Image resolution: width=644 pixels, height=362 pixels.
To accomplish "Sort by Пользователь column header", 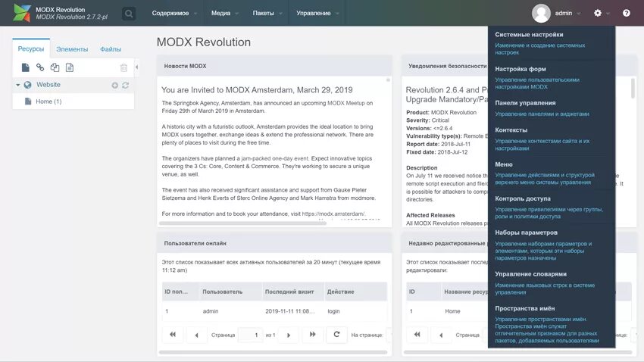I will 230,292.
